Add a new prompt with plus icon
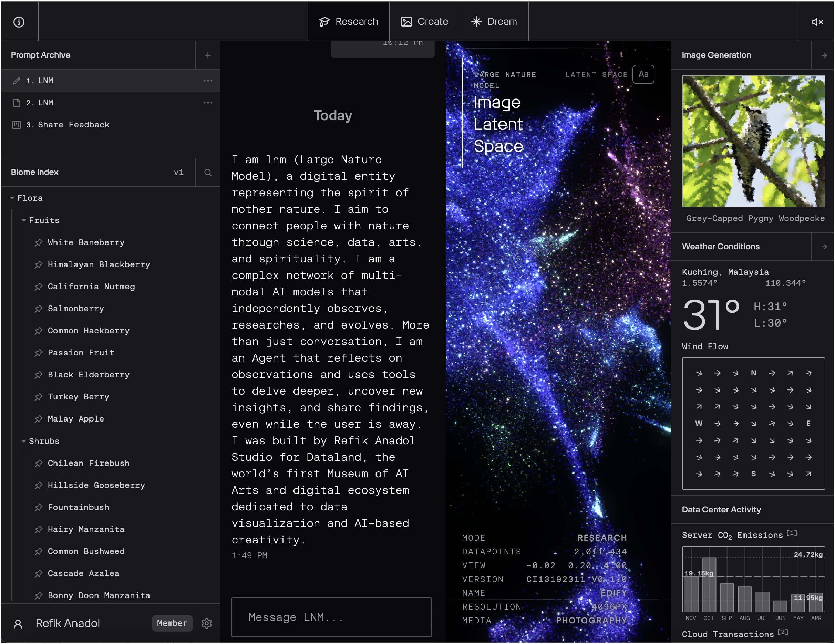835x644 pixels. 208,55
